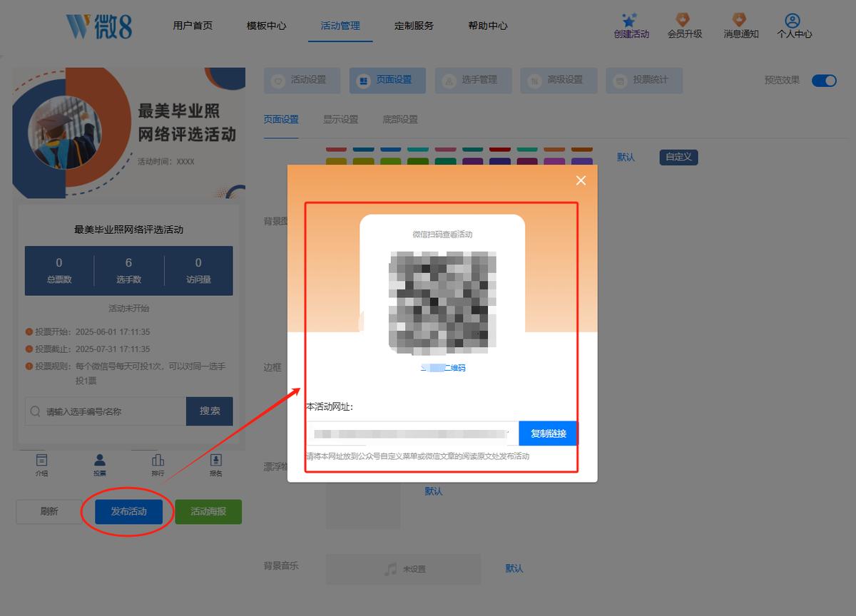Click the 投票开始 date line
The width and height of the screenshot is (856, 616).
(x=88, y=332)
